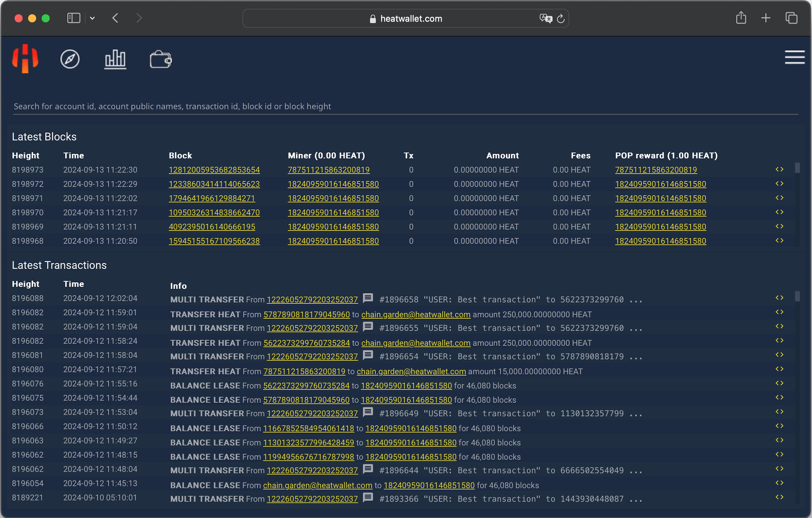Click the Latest Blocks scrollbar
The width and height of the screenshot is (812, 518).
coord(797,168)
